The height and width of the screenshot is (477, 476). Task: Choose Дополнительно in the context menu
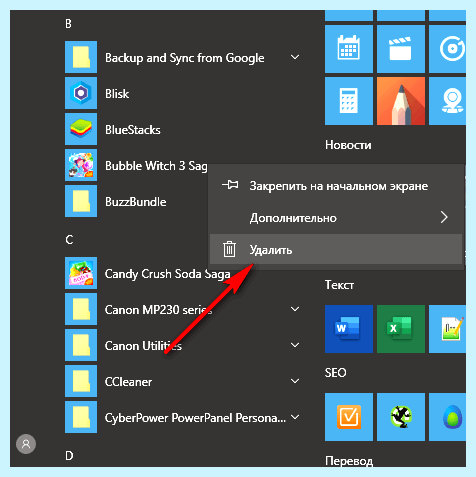click(x=336, y=217)
